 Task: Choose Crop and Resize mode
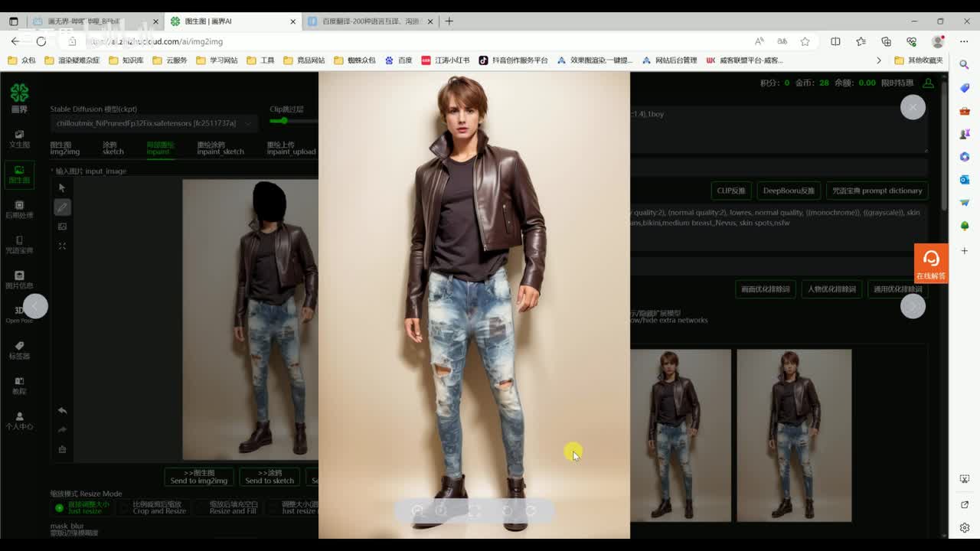click(158, 507)
